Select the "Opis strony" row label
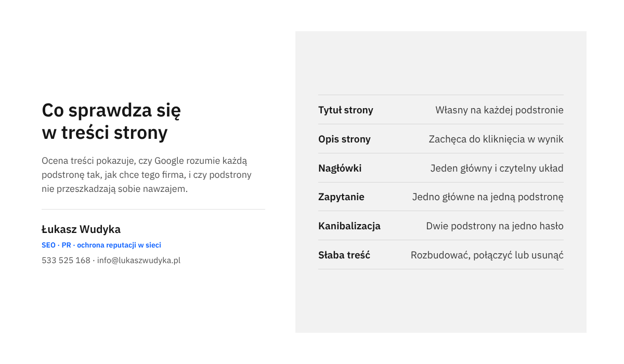The width and height of the screenshot is (624, 364). (344, 139)
